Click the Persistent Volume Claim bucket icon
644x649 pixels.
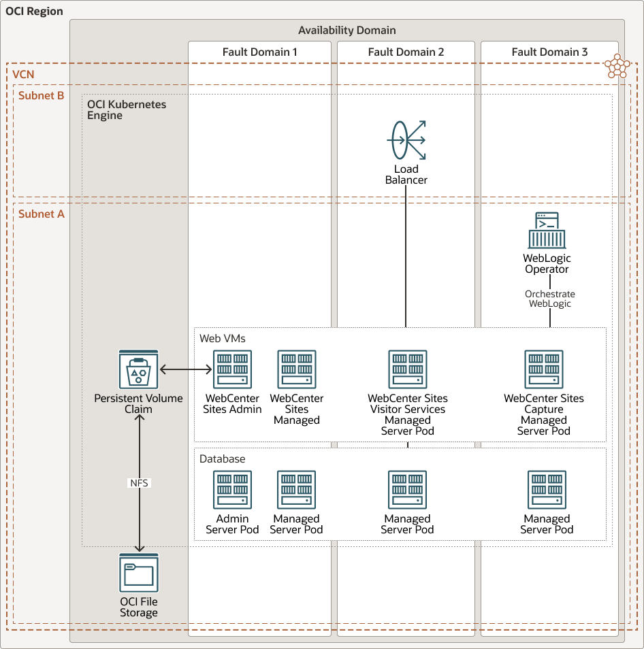[139, 369]
